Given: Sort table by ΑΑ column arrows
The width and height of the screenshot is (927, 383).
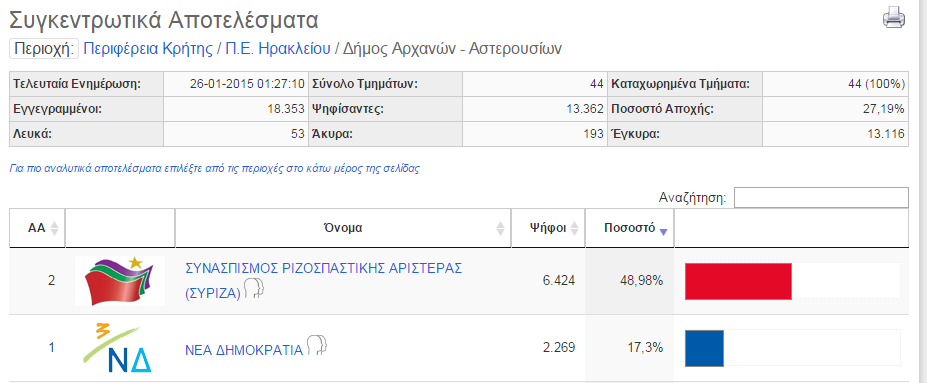Looking at the screenshot, I should (54, 228).
